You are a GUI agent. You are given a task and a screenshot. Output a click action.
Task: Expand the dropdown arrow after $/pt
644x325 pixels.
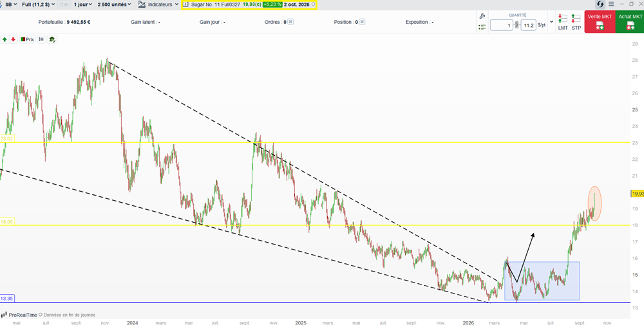(551, 22)
